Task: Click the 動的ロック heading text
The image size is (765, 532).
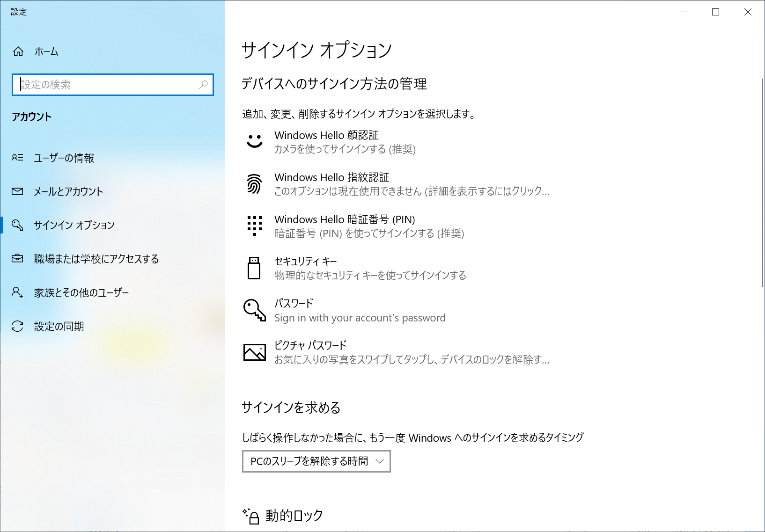Action: pyautogui.click(x=294, y=516)
